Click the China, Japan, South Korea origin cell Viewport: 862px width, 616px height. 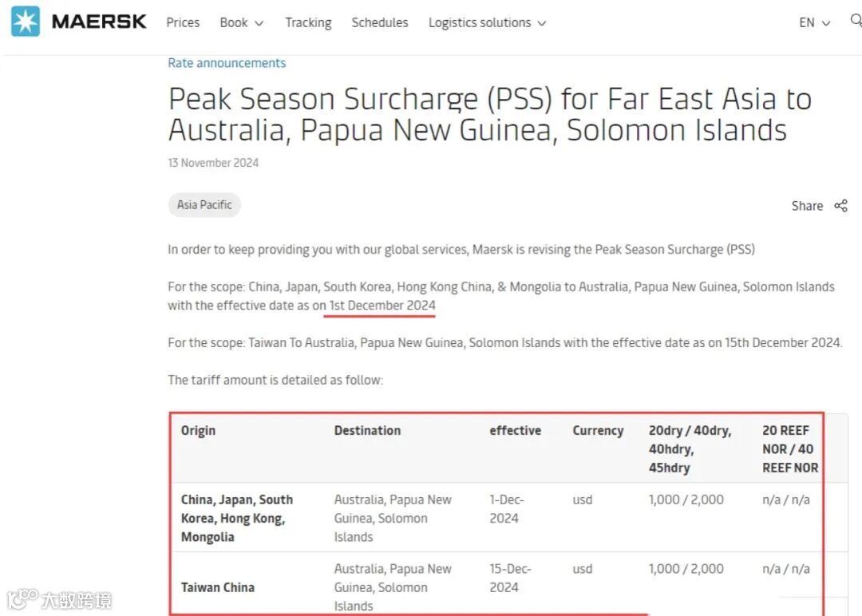[x=237, y=518]
